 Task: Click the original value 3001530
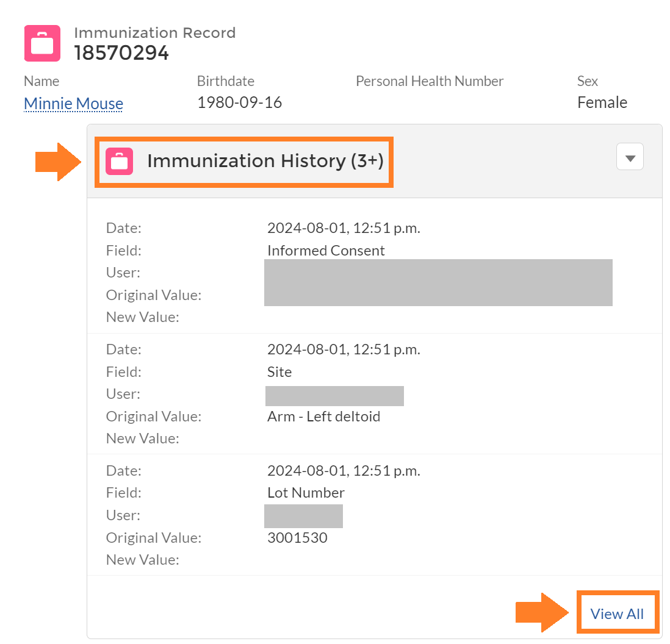point(297,538)
